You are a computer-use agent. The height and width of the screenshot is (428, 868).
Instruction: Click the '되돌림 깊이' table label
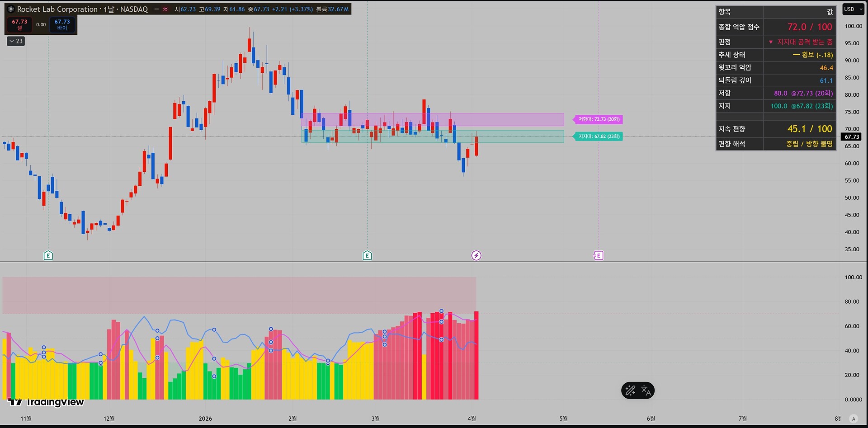(735, 80)
